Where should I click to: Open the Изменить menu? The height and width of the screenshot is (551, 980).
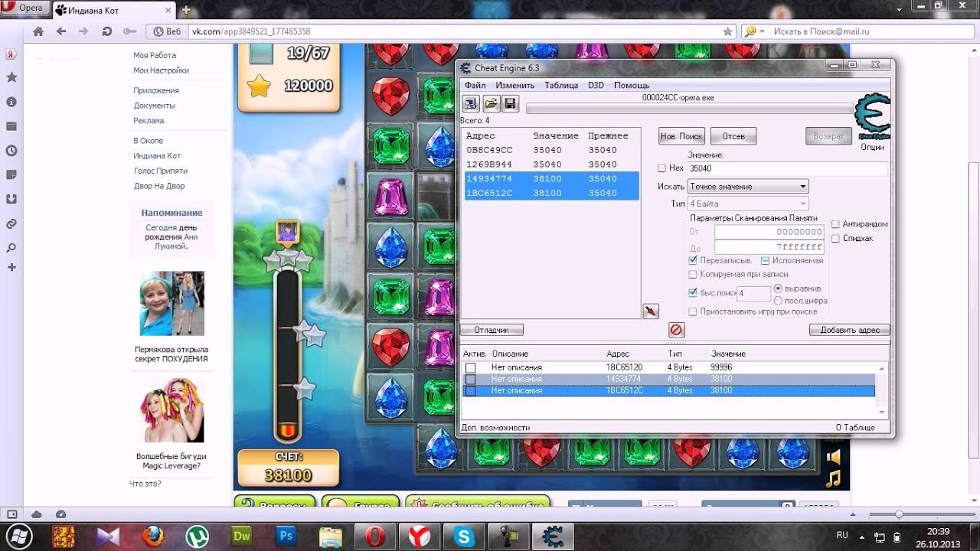point(515,85)
